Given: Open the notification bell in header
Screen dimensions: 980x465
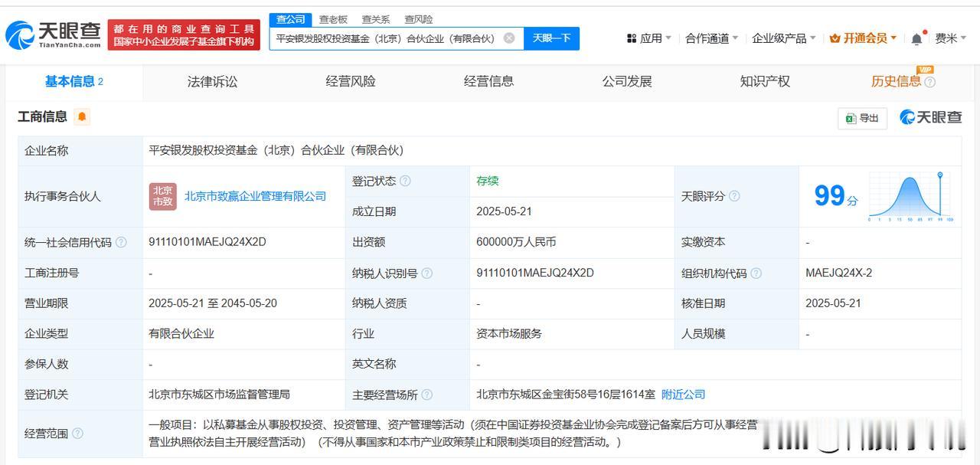Looking at the screenshot, I should [916, 38].
